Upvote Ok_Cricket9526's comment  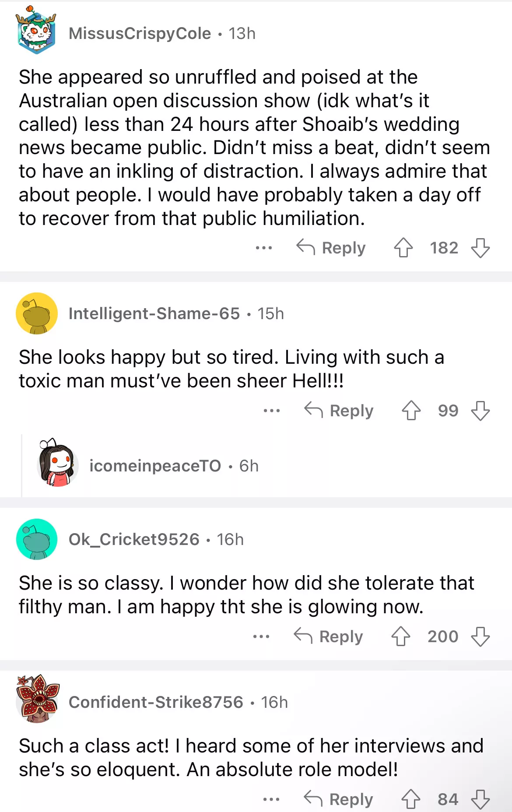point(400,636)
